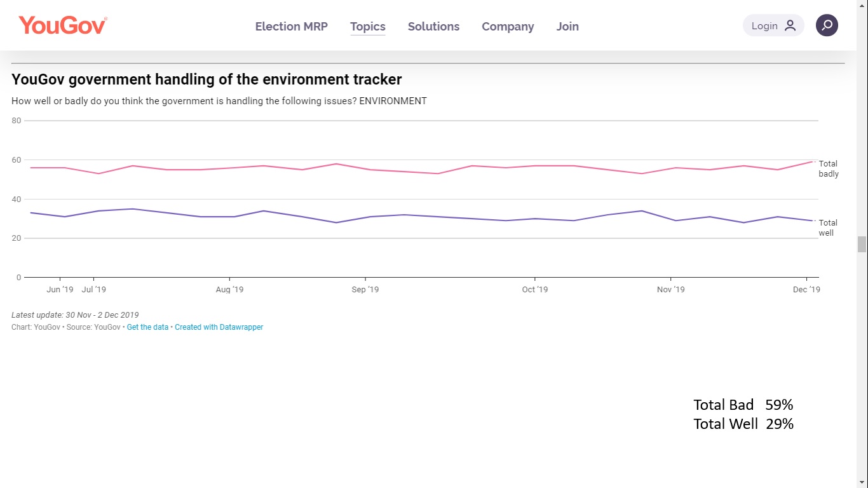Click the 'Total Bad 59%' text
The width and height of the screenshot is (868, 488).
tap(743, 405)
